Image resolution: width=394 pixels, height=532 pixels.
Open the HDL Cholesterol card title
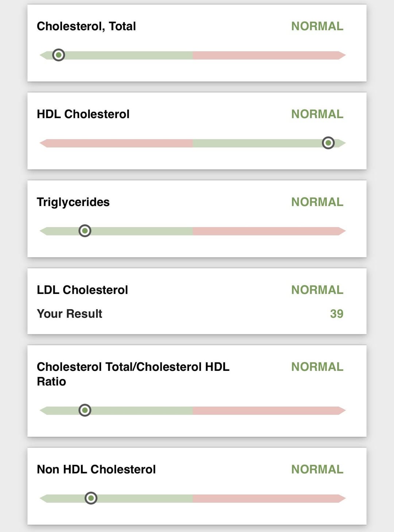[83, 114]
